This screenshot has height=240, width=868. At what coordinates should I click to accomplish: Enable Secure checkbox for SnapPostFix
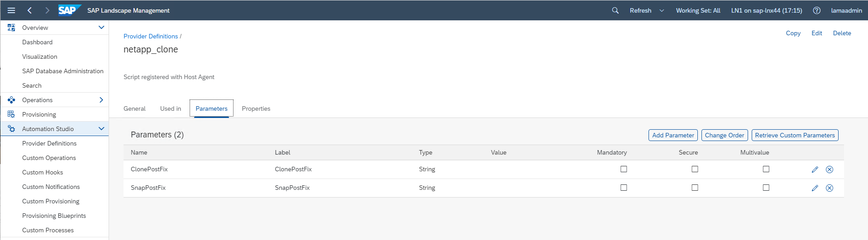(695, 188)
